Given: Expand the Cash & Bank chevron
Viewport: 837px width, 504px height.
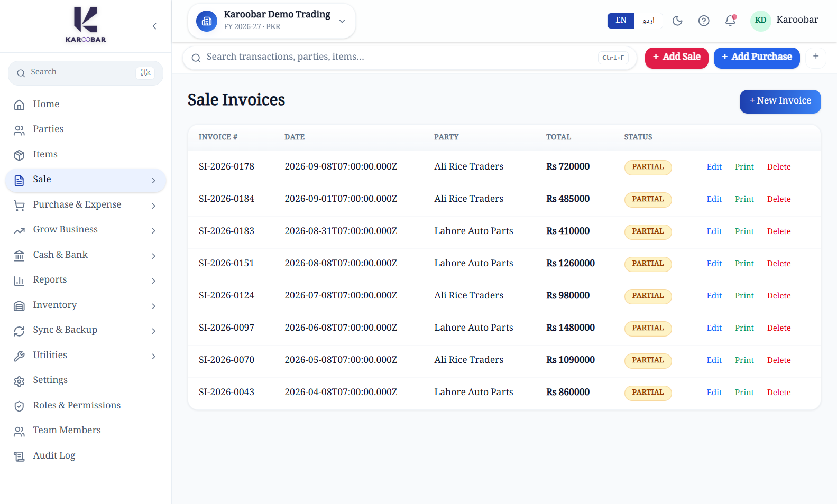Looking at the screenshot, I should (x=154, y=256).
